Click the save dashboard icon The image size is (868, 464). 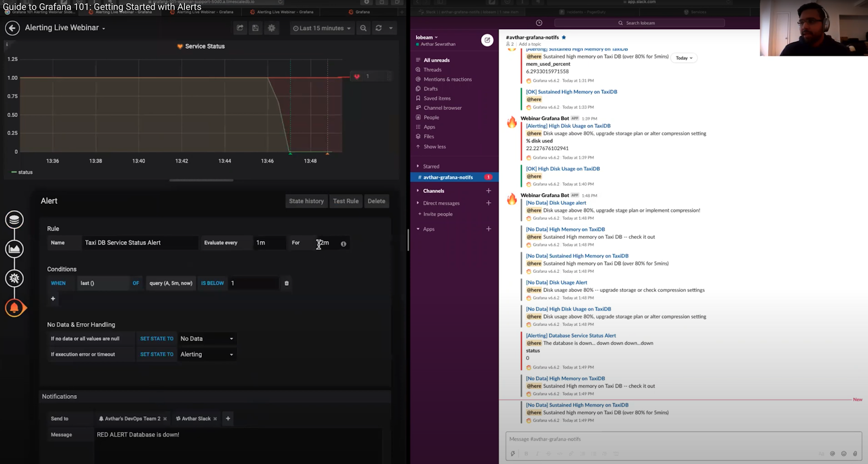tap(256, 28)
